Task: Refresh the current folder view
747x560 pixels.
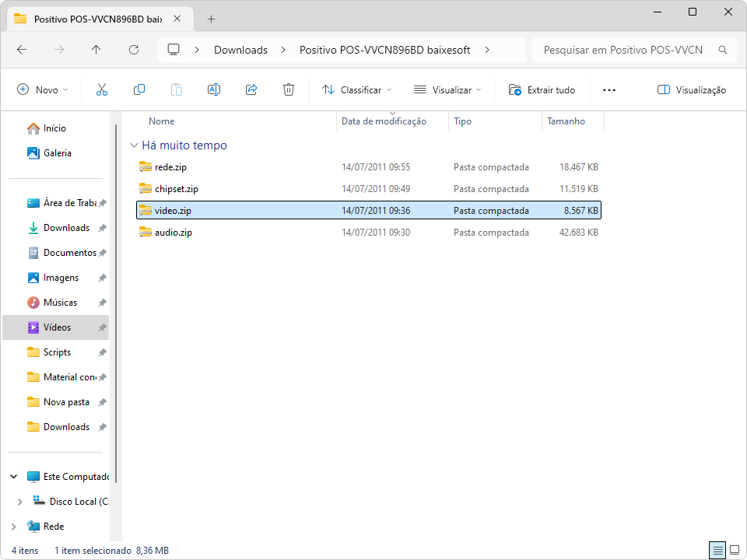Action: 134,50
